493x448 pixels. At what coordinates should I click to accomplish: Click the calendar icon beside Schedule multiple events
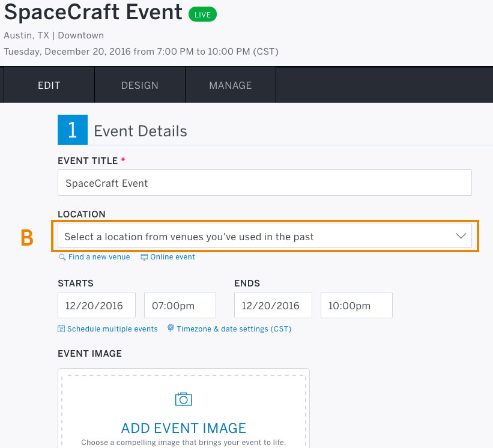(x=61, y=329)
